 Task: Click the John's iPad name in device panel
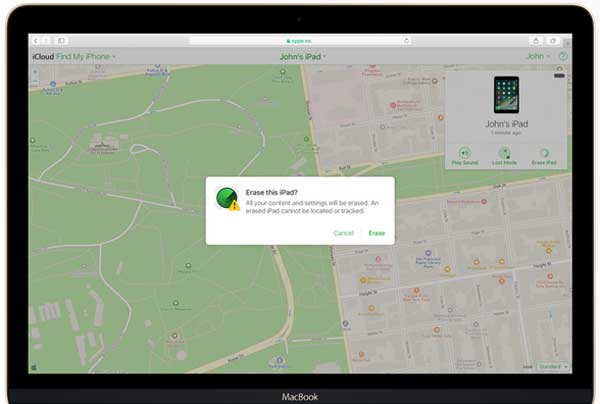tap(506, 124)
